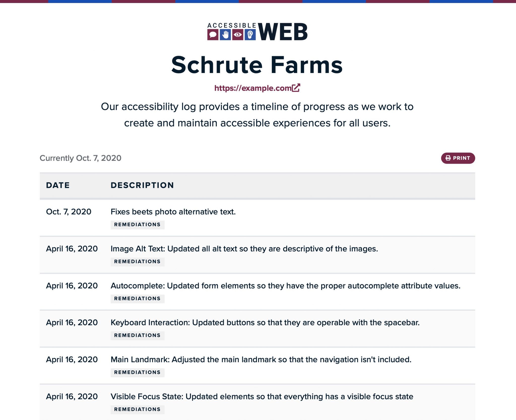This screenshot has width=516, height=420.
Task: Click the WEB wordmark in the logo
Action: click(x=283, y=32)
